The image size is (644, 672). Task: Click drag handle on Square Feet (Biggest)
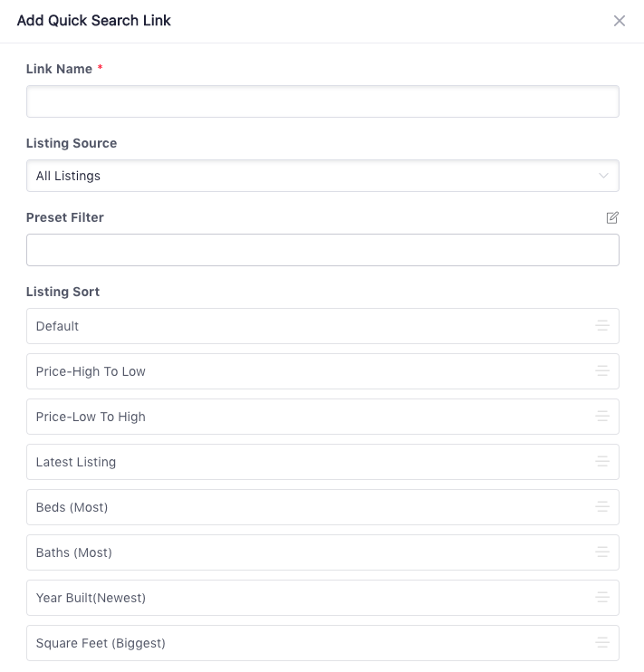tap(602, 643)
